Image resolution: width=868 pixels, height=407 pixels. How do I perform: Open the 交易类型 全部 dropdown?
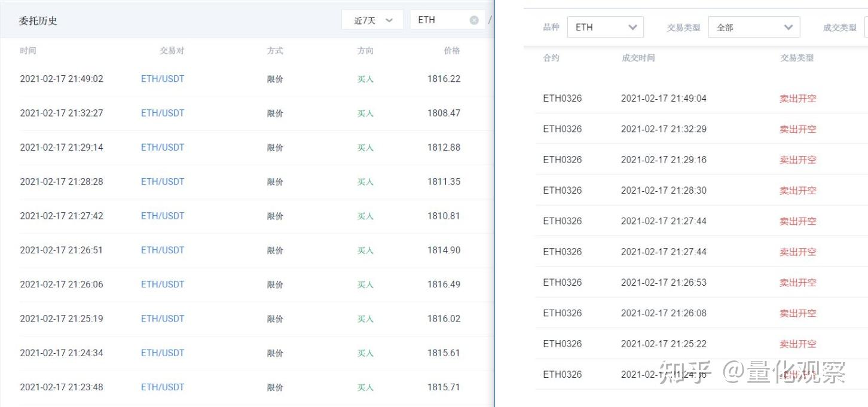754,27
